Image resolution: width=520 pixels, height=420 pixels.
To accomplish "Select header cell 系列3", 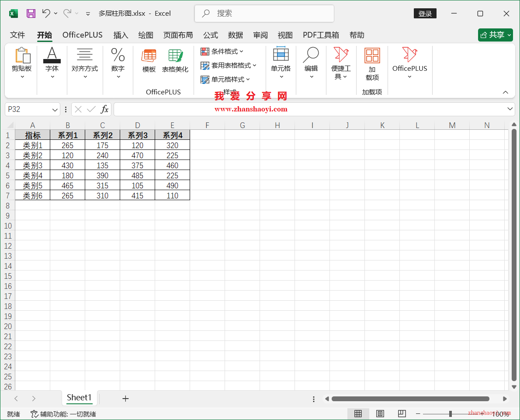I will [x=137, y=135].
